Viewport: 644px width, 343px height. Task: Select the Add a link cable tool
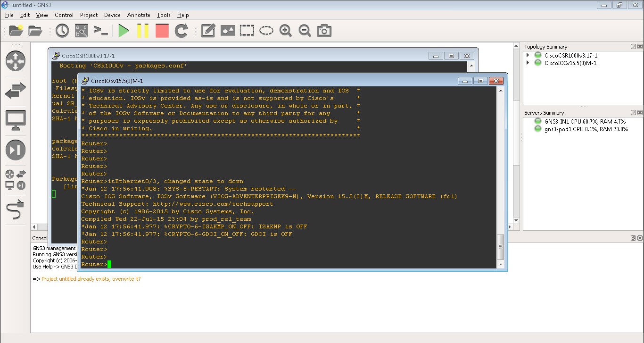pyautogui.click(x=16, y=210)
